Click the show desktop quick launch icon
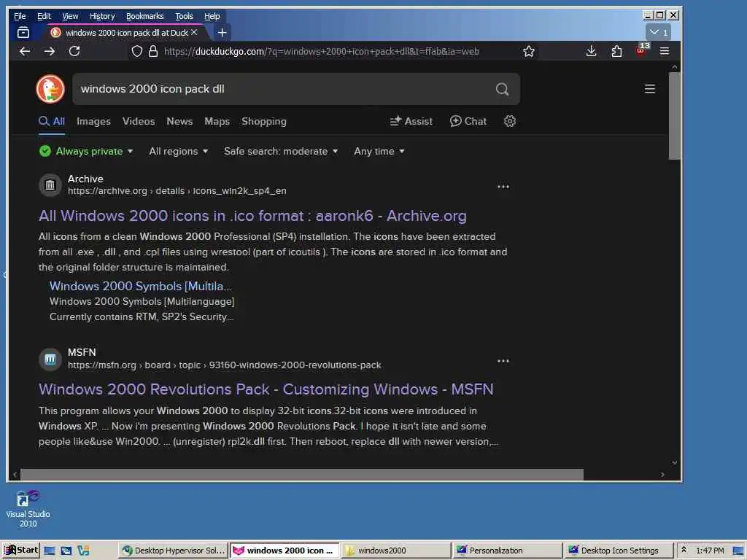The width and height of the screenshot is (747, 560). (x=49, y=551)
